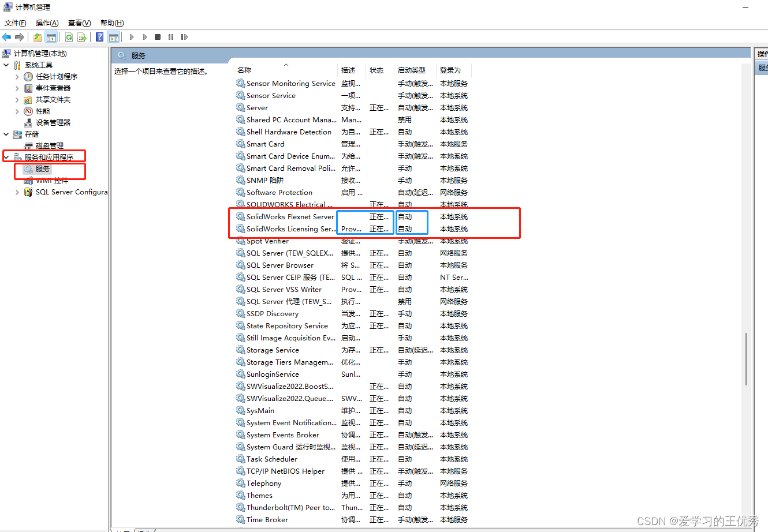768x532 pixels.
Task: Select SolidWorks Licensing Ser... service row
Action: 353,228
